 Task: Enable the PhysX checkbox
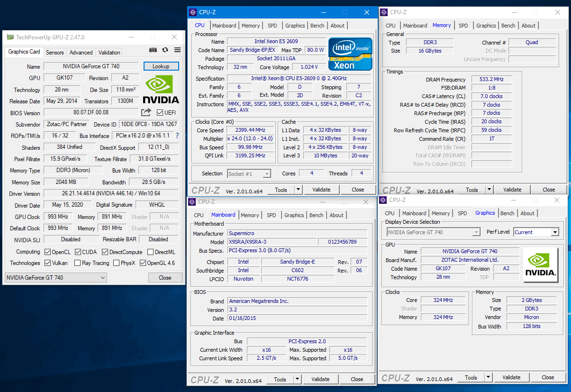[x=116, y=263]
